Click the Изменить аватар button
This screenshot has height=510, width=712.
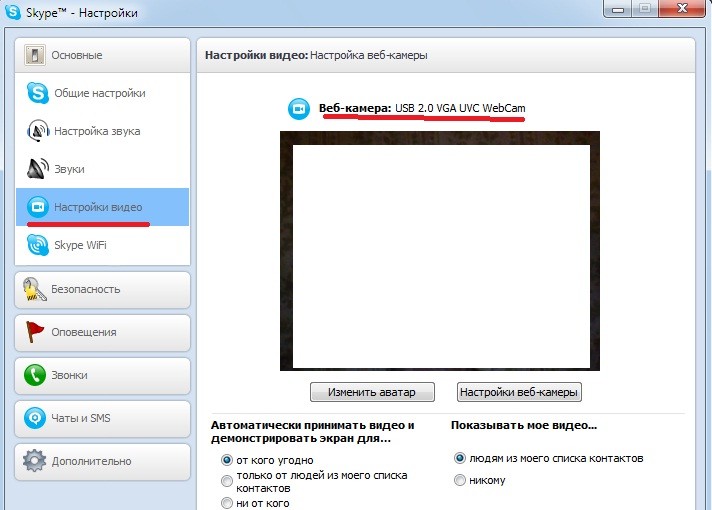coord(372,392)
